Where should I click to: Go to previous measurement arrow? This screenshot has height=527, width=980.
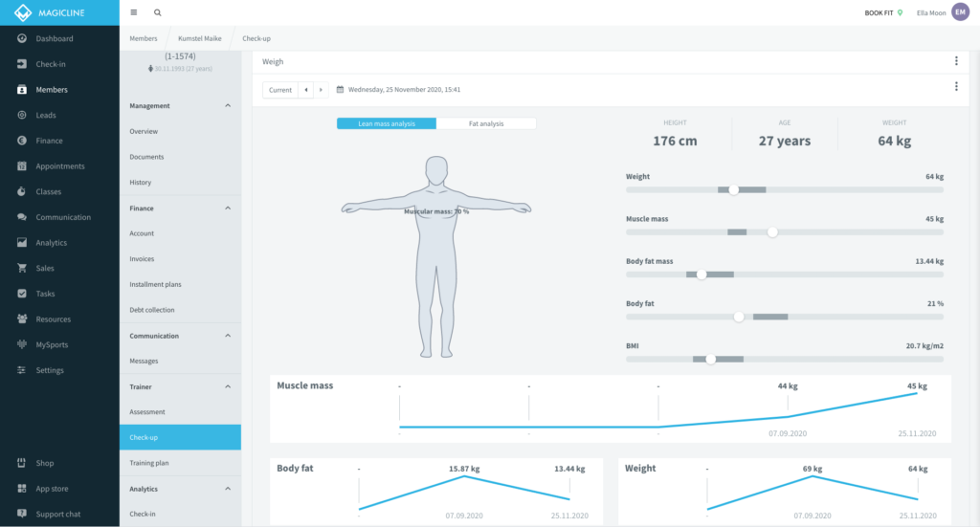click(306, 90)
